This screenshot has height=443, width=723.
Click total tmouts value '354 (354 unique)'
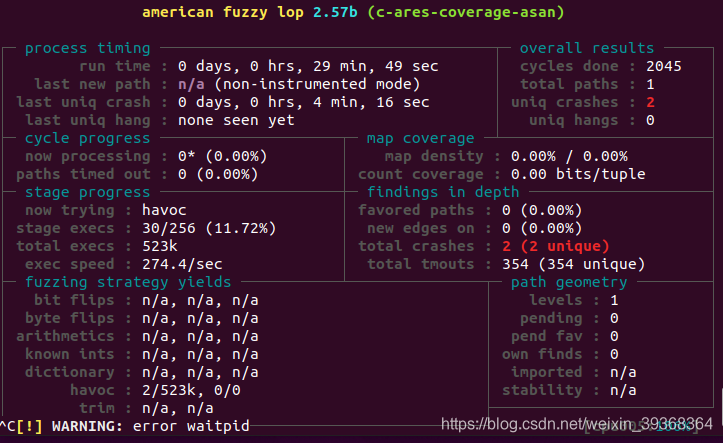click(574, 264)
